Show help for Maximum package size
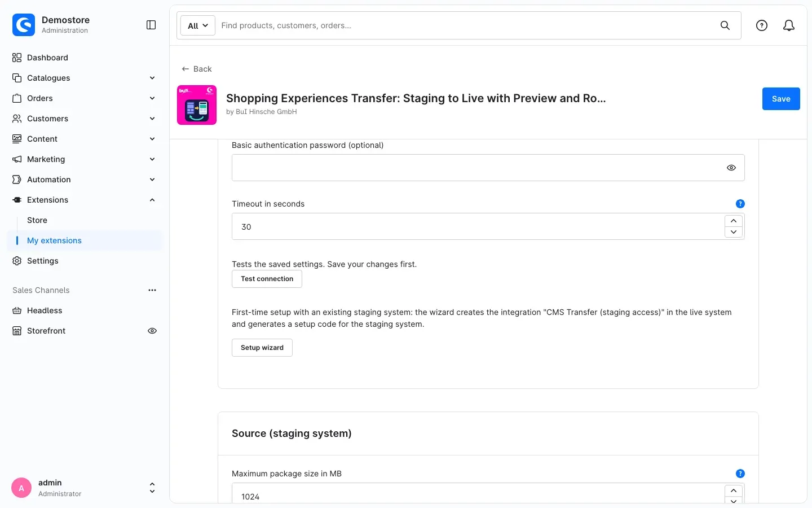The image size is (812, 508). pos(740,474)
